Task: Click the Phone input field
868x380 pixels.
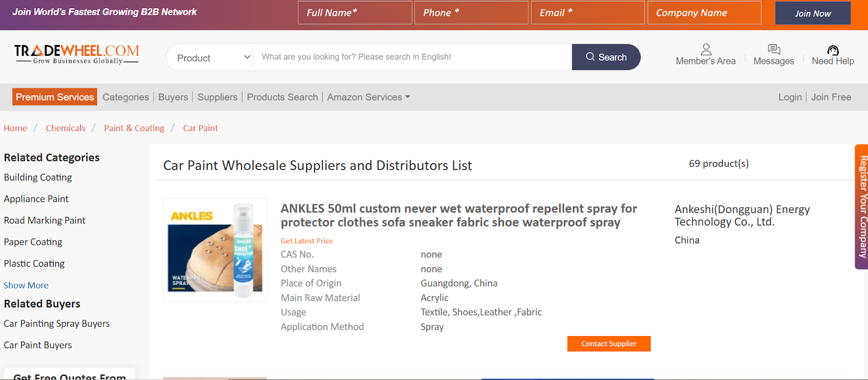Action: click(x=471, y=12)
